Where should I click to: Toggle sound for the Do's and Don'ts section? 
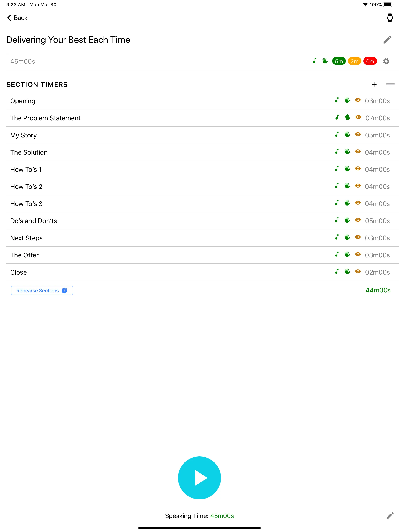tap(337, 220)
